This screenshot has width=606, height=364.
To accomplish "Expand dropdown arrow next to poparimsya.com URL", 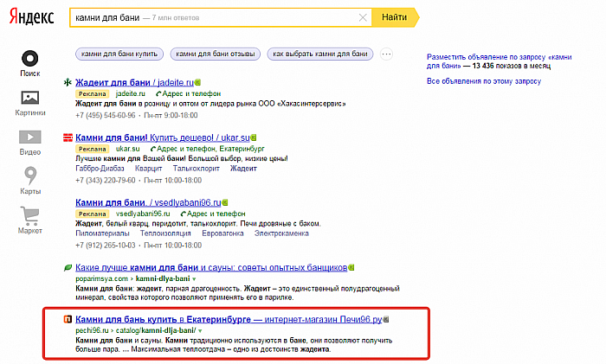I will 194,279.
